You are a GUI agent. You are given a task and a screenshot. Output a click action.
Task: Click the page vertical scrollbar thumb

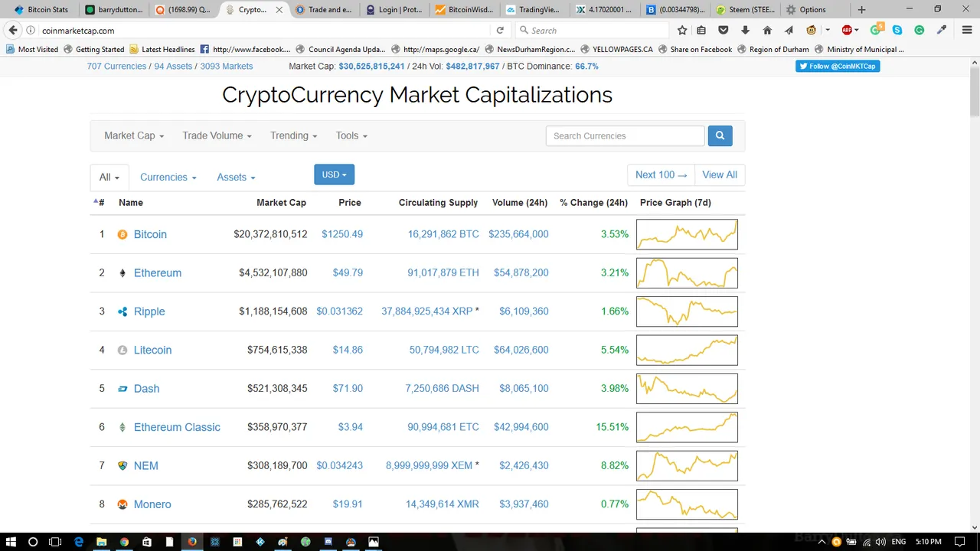[x=974, y=90]
